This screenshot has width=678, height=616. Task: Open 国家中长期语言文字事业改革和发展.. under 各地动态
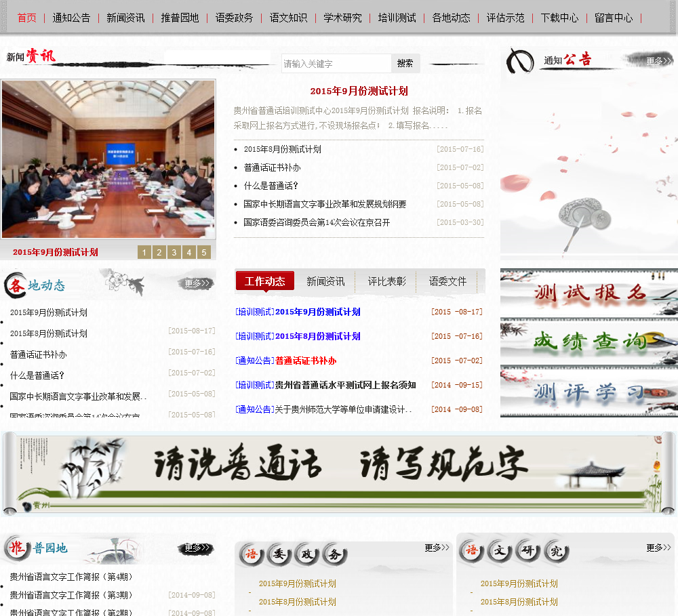coord(78,396)
